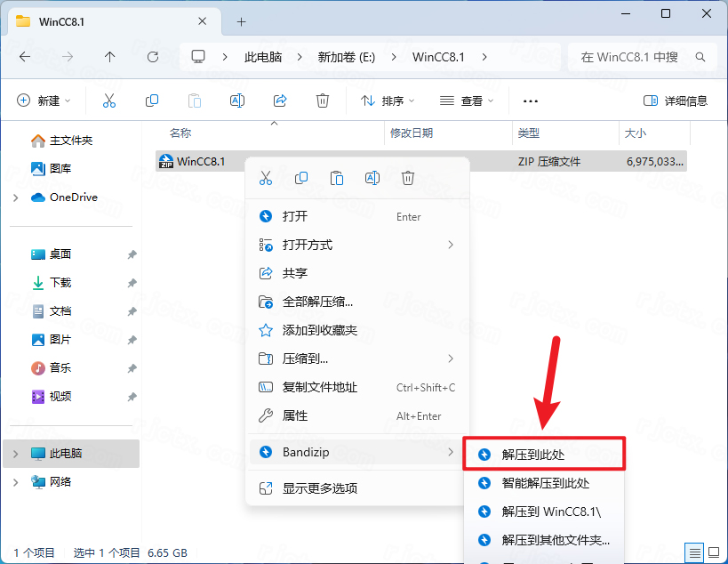This screenshot has height=564, width=728.
Task: Click the refresh button in the navigation bar
Action: tap(153, 57)
